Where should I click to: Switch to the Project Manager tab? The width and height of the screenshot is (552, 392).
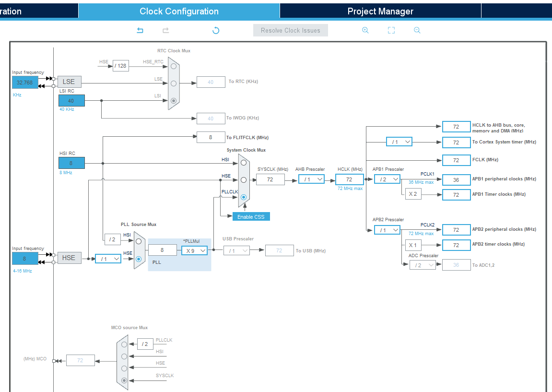[380, 11]
